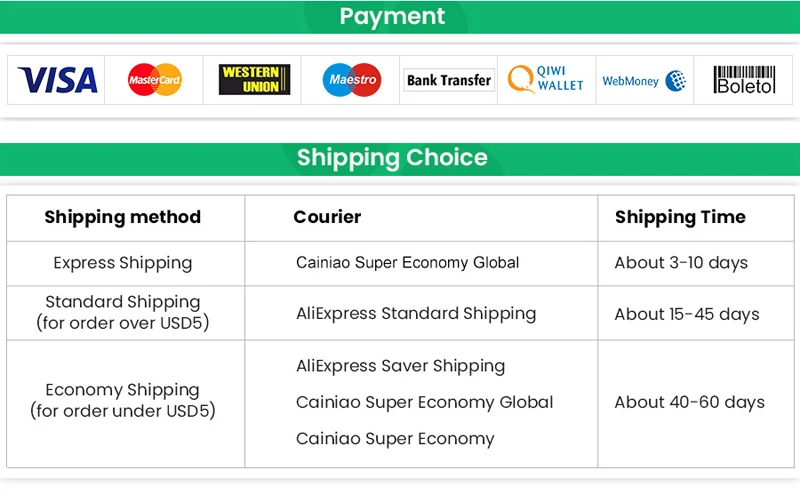Click the QIWI Wallet logo
Screen dimensions: 800x502
pyautogui.click(x=545, y=79)
